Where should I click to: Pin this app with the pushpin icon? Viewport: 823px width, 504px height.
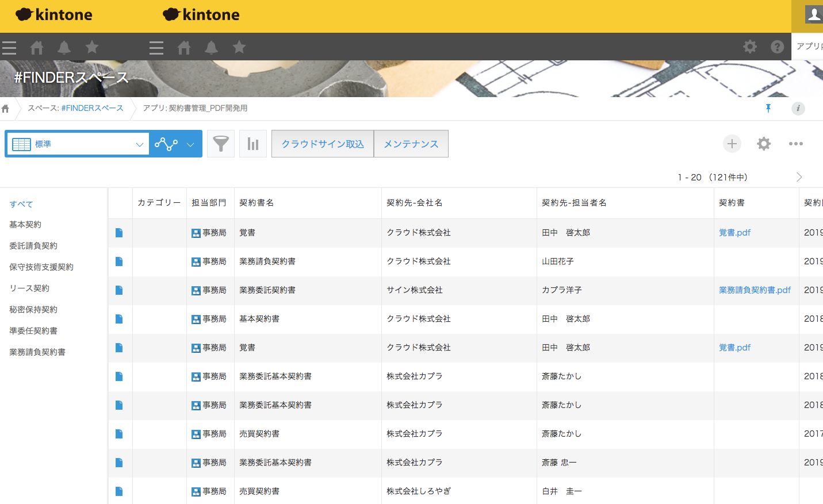point(768,108)
